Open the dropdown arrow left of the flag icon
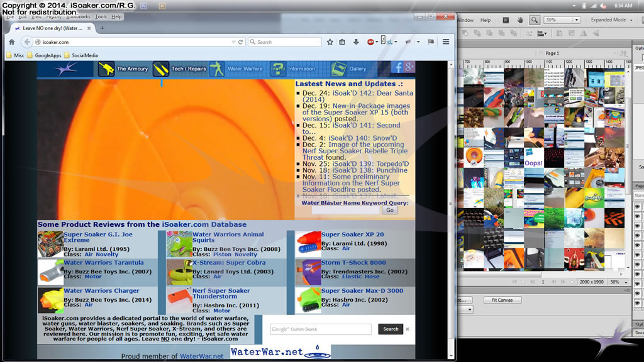644x362 pixels. (x=418, y=42)
